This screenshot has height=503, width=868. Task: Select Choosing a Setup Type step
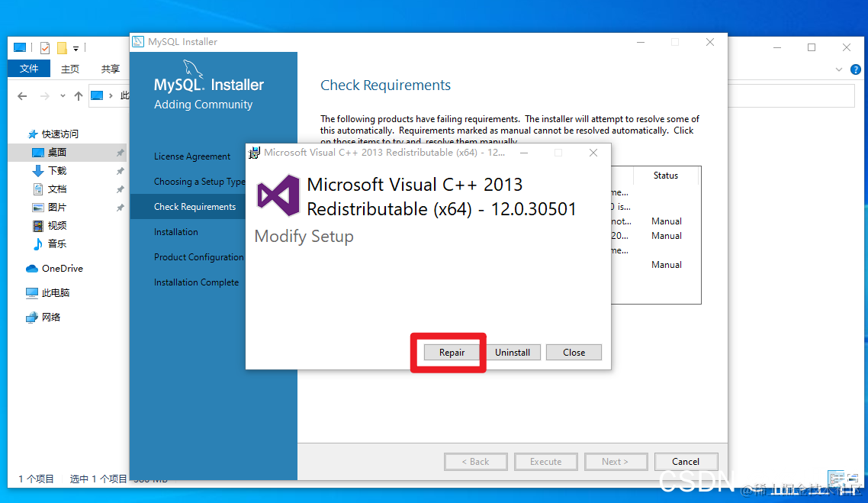(x=199, y=182)
